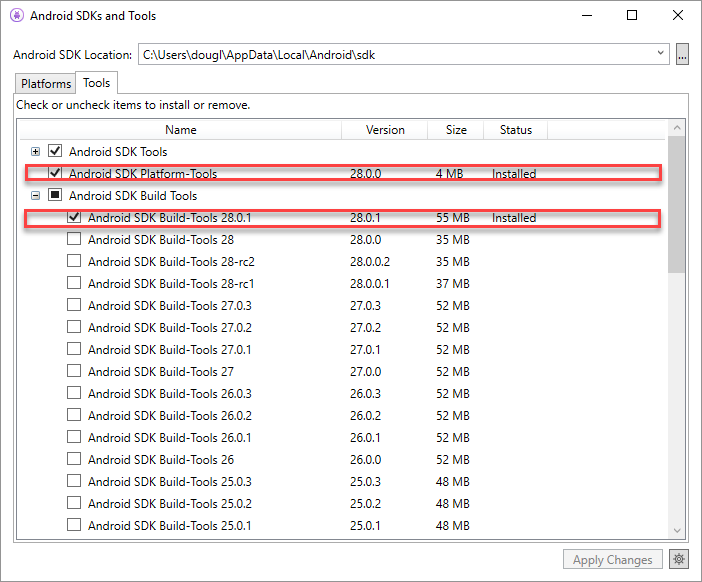This screenshot has height=582, width=702.
Task: Expand the Android SDK Tools node
Action: click(x=35, y=152)
